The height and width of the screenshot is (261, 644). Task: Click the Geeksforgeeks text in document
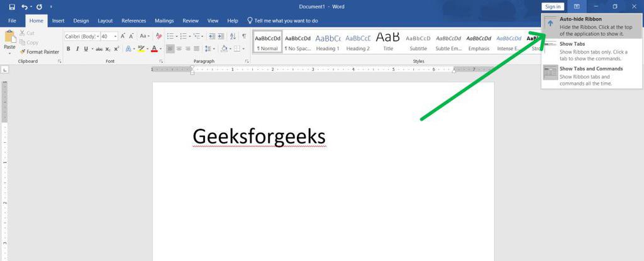(x=259, y=136)
